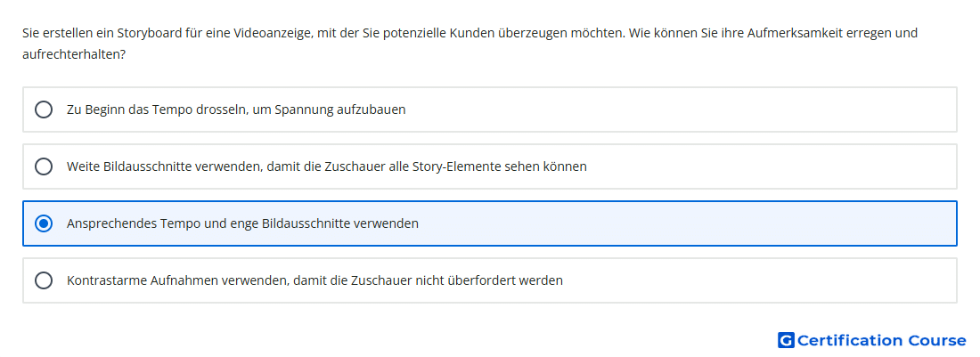
Task: Click the question sentence starting "Sie erstellen ein Storyboard"
Action: [470, 44]
